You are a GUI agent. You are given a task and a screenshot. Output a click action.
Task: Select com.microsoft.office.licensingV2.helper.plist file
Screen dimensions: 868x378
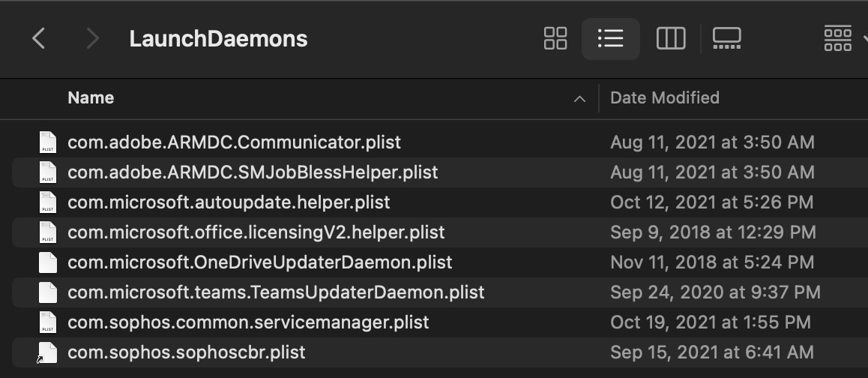tap(256, 232)
